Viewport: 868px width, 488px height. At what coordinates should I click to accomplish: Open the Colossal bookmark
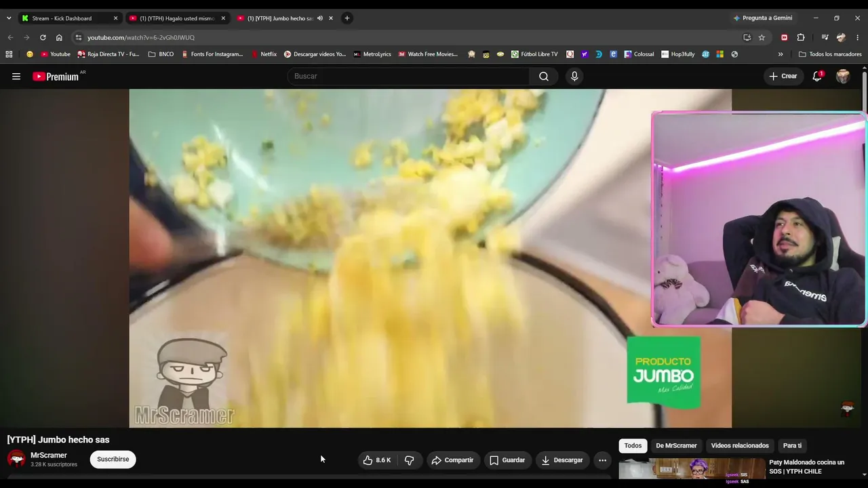tap(639, 54)
